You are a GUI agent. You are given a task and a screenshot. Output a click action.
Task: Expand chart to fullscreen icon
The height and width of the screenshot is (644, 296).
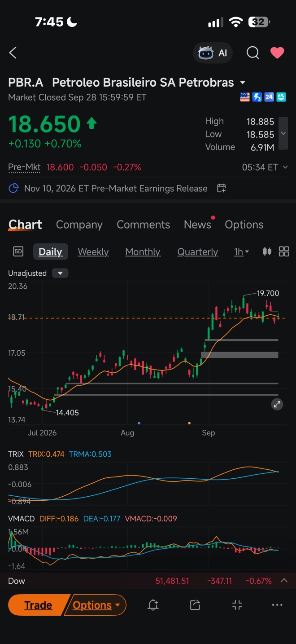tap(277, 405)
